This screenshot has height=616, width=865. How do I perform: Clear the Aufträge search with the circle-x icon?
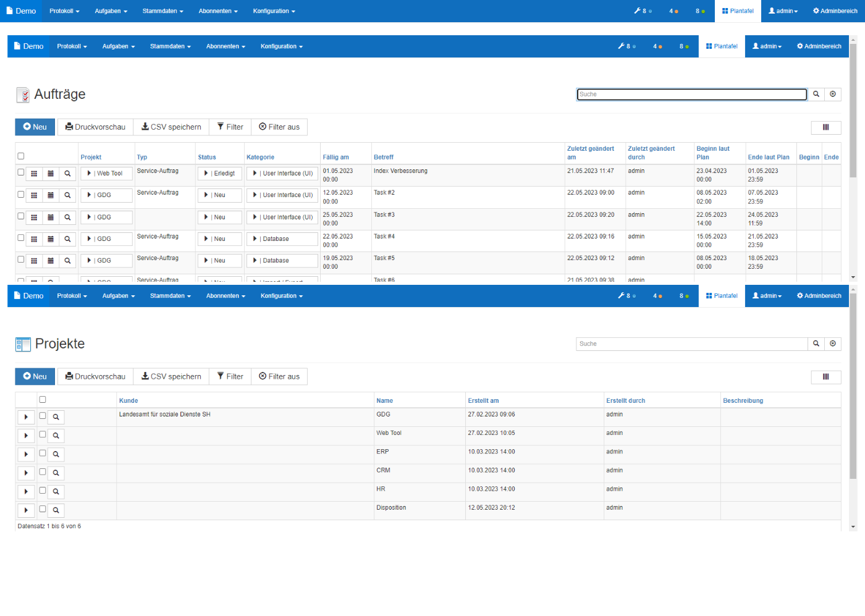833,94
